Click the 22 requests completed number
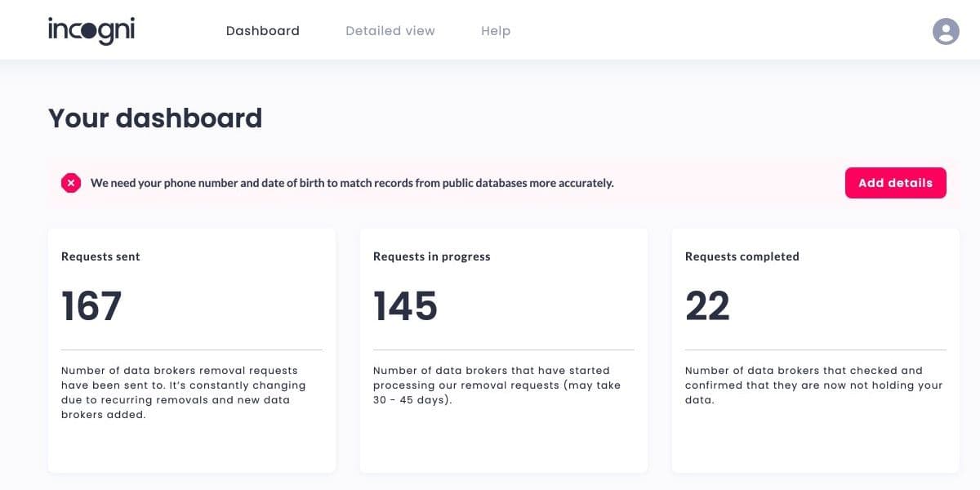 click(707, 306)
